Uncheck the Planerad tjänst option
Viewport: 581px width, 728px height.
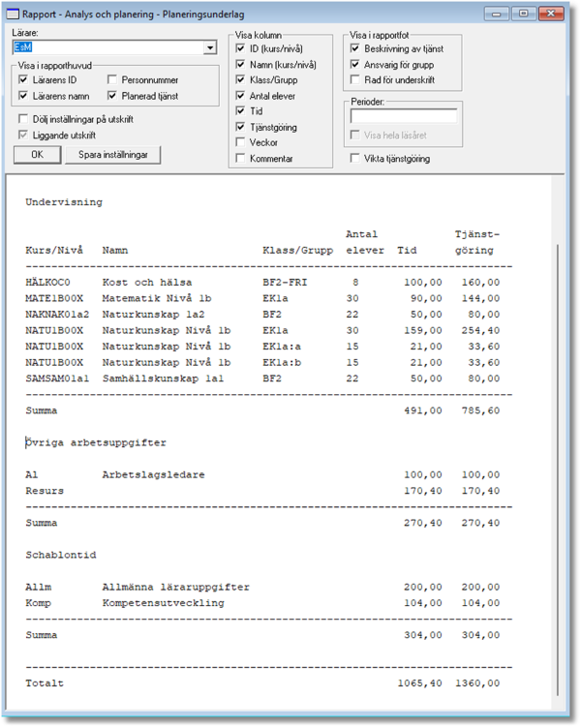click(x=113, y=96)
